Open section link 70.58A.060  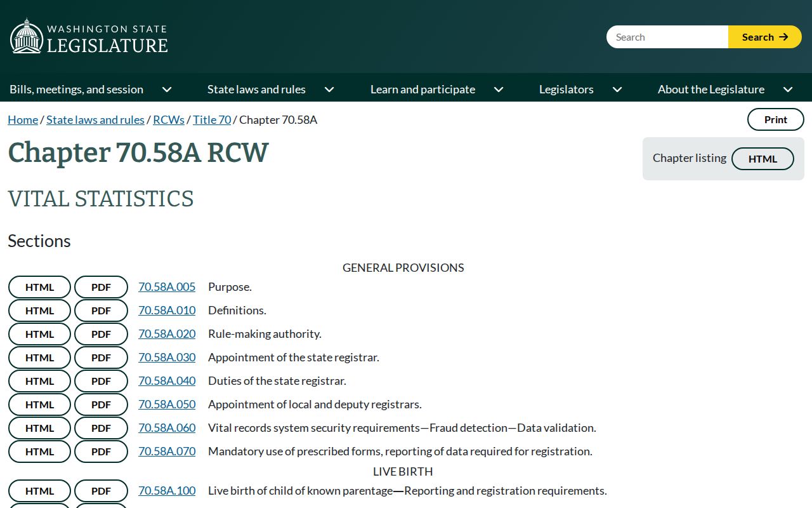pos(167,428)
